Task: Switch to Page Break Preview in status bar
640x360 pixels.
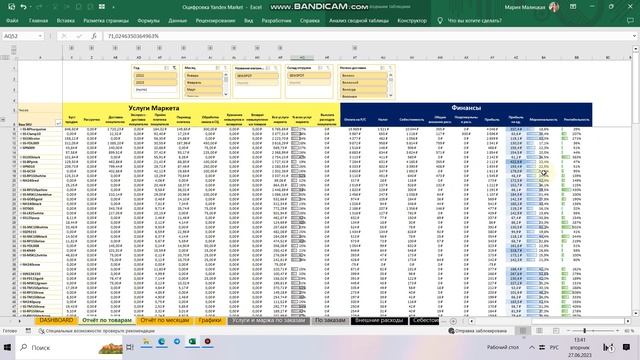Action: pyautogui.click(x=556, y=331)
